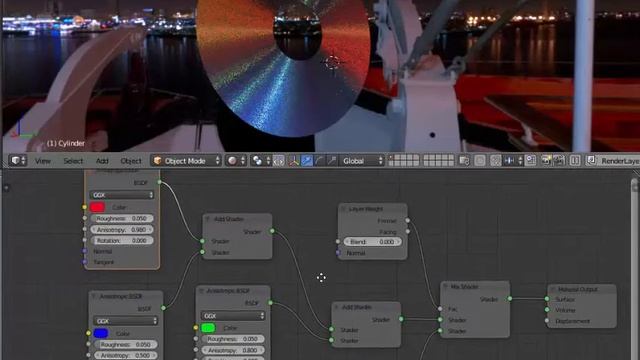This screenshot has width=640, height=360.
Task: Open the Select menu in 3D header
Action: tap(73, 161)
